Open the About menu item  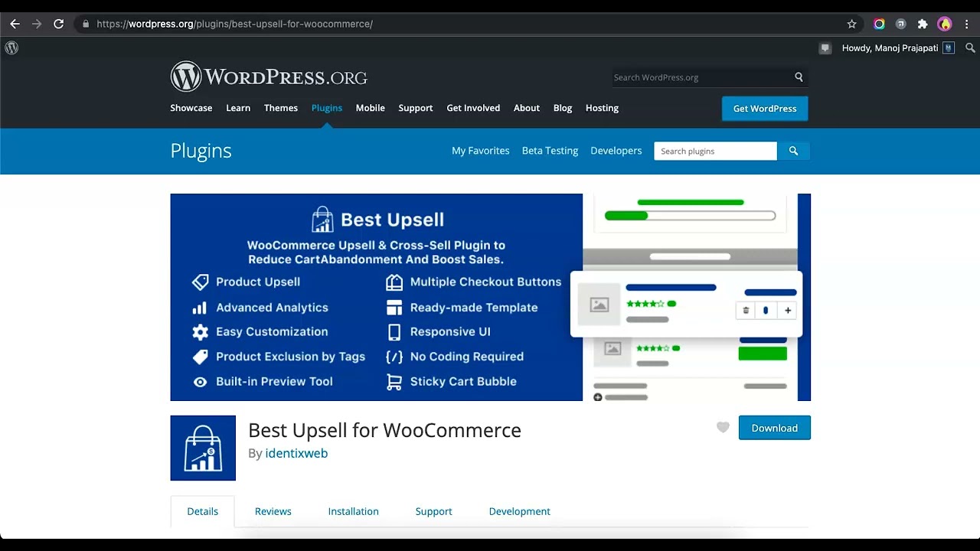pyautogui.click(x=527, y=108)
